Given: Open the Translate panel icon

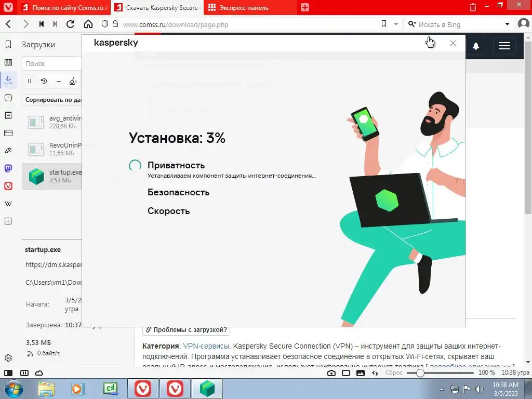Looking at the screenshot, I should click(8, 151).
